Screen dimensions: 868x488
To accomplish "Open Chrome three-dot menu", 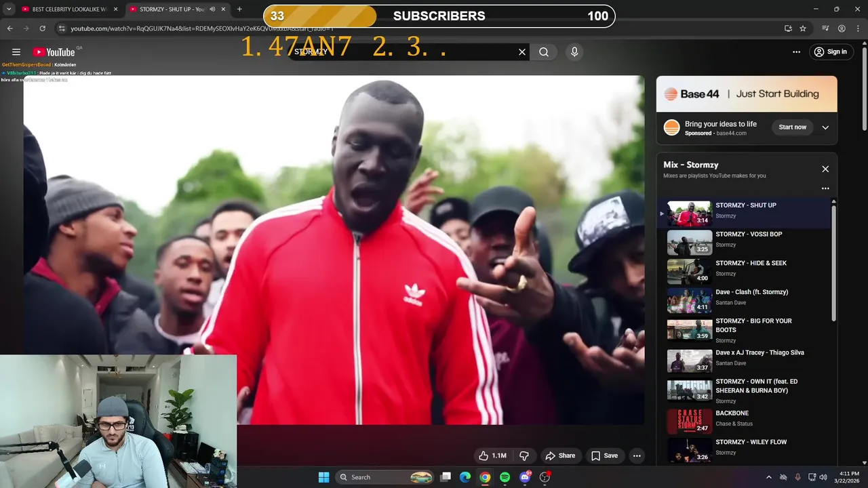I will point(858,28).
